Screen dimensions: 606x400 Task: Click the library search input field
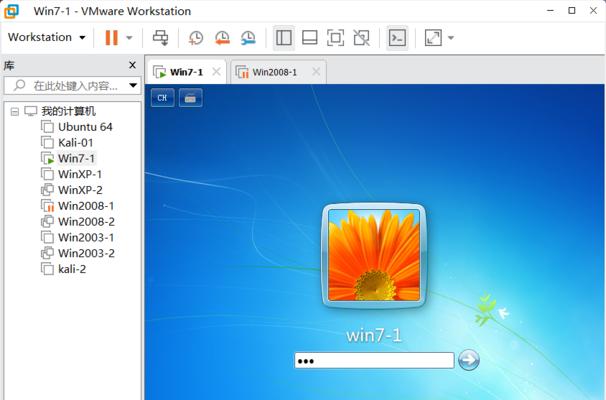(70, 85)
